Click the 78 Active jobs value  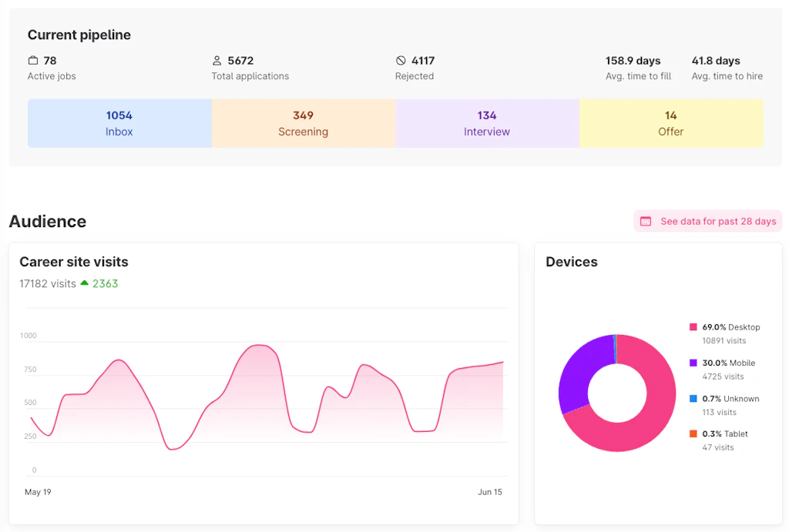click(x=50, y=60)
